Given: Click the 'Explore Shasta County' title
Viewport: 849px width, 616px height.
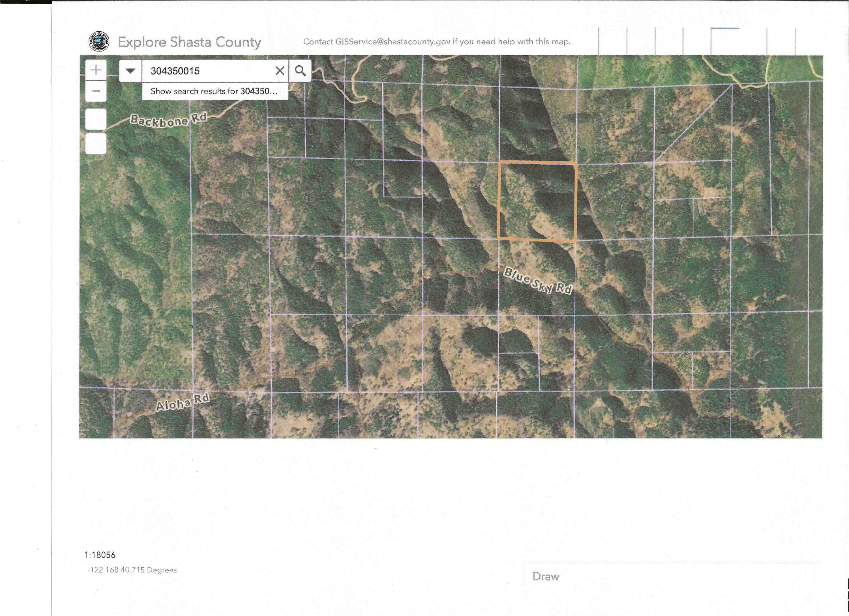Looking at the screenshot, I should [189, 42].
